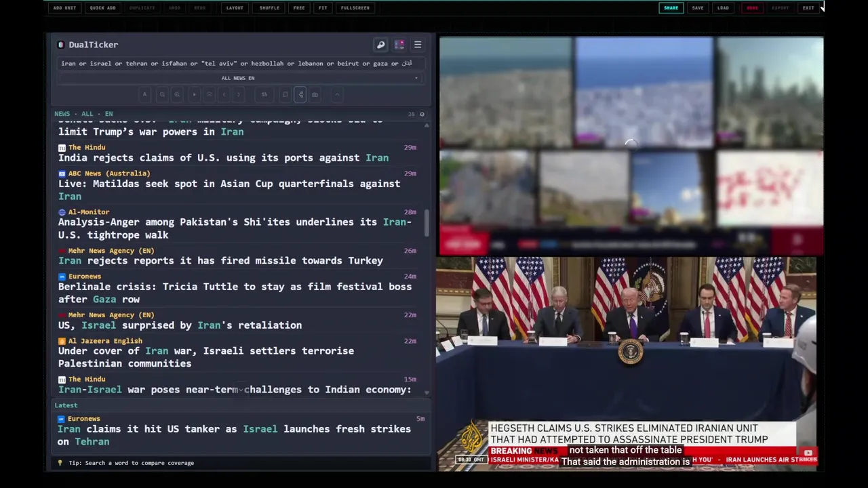Click the EXIT button
This screenshot has width=868, height=488.
pyautogui.click(x=808, y=8)
